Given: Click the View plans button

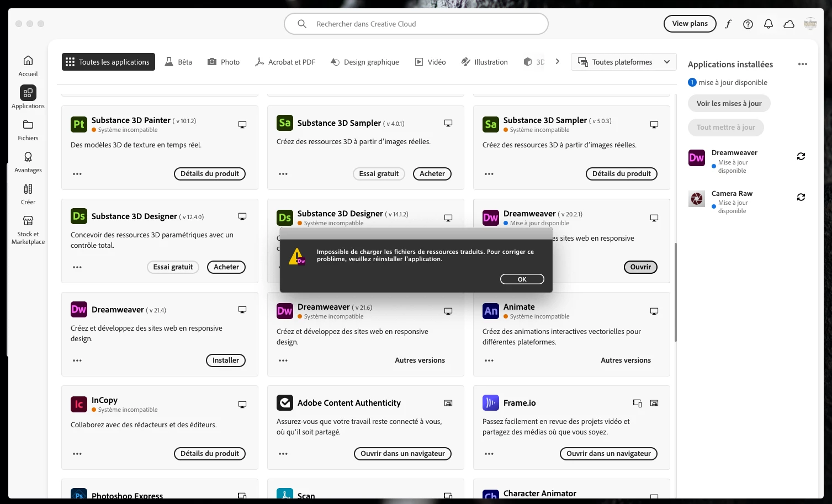Looking at the screenshot, I should pyautogui.click(x=690, y=24).
